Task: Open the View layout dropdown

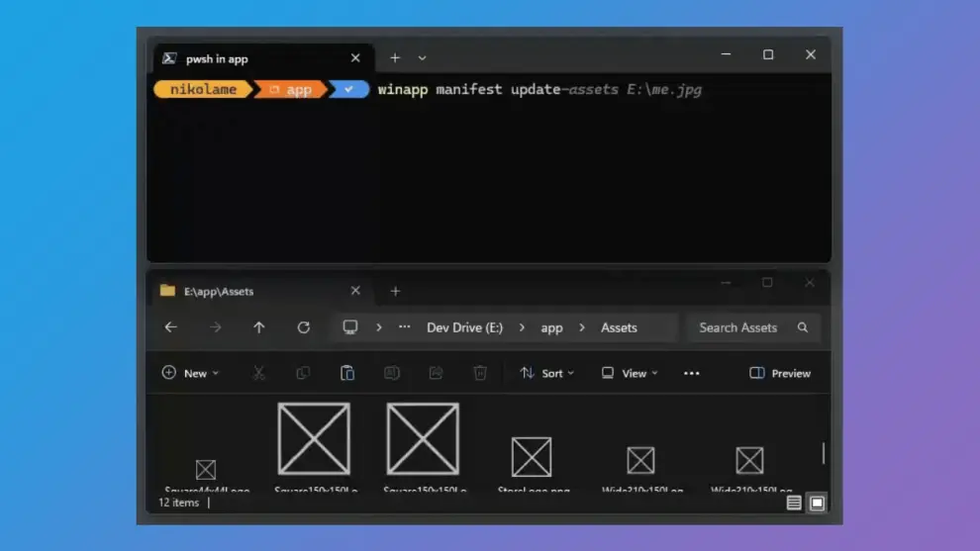Action: (x=630, y=373)
